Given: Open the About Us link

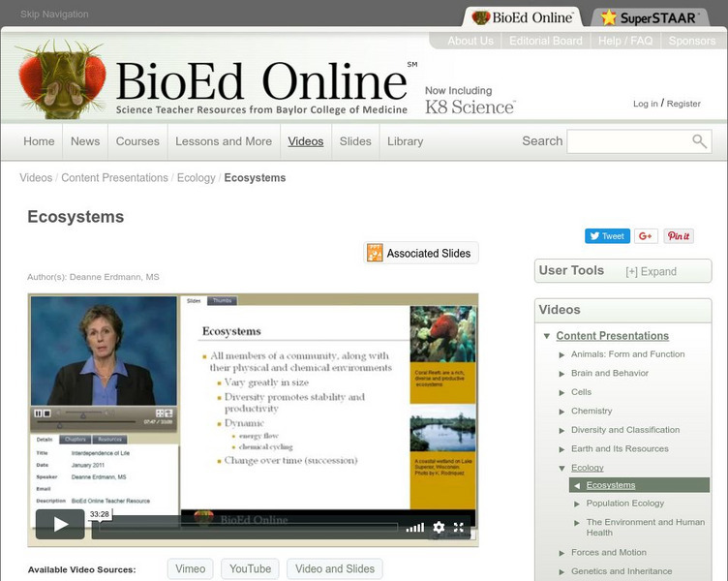Looking at the screenshot, I should pyautogui.click(x=470, y=41).
